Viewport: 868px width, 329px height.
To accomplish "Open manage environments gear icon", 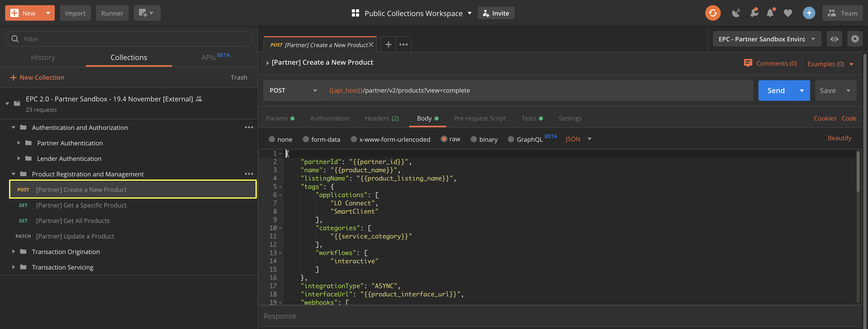I will (855, 39).
